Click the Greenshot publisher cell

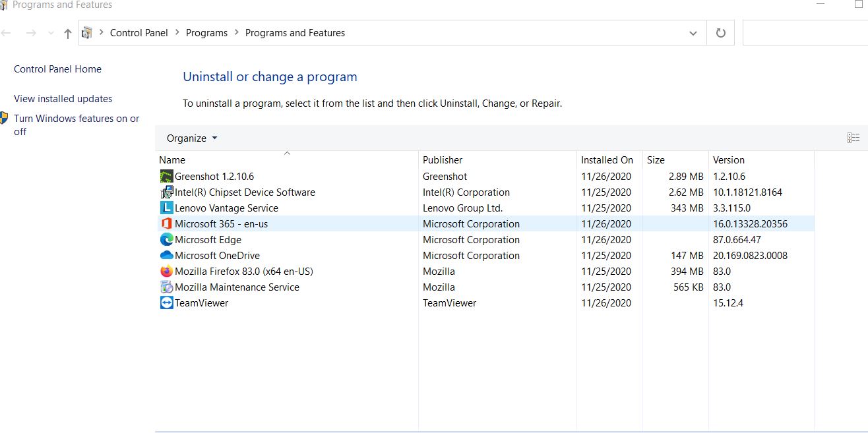(445, 176)
